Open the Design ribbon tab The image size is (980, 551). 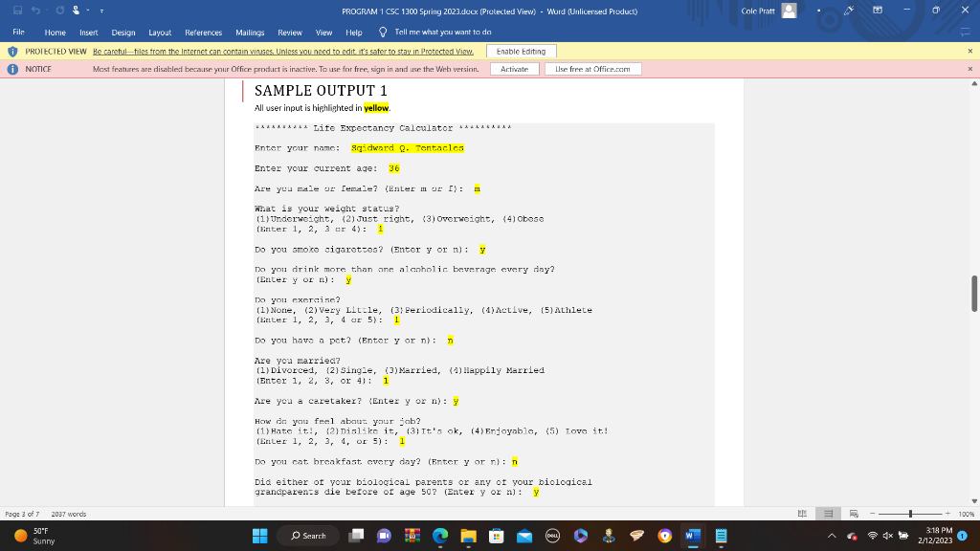(x=123, y=33)
